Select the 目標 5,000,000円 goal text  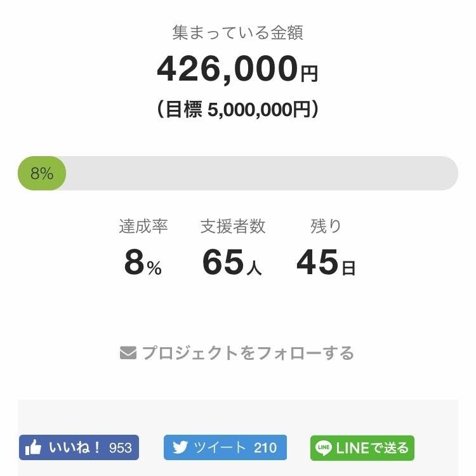[237, 110]
